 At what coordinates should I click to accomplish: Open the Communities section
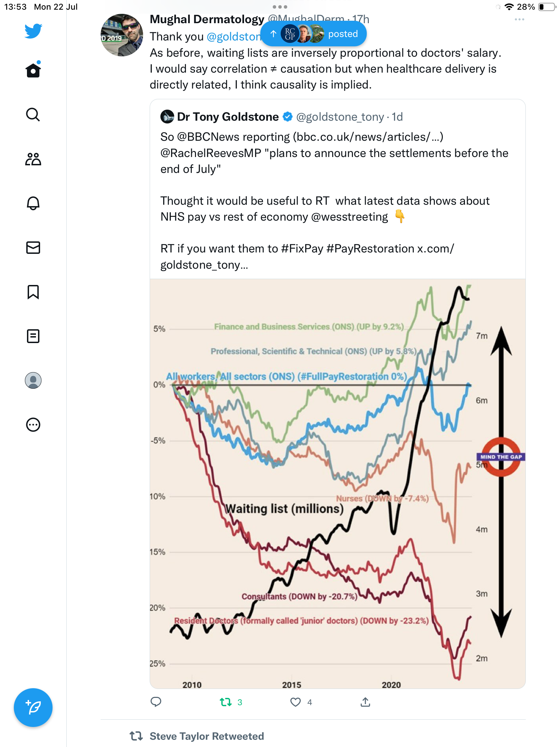(33, 159)
